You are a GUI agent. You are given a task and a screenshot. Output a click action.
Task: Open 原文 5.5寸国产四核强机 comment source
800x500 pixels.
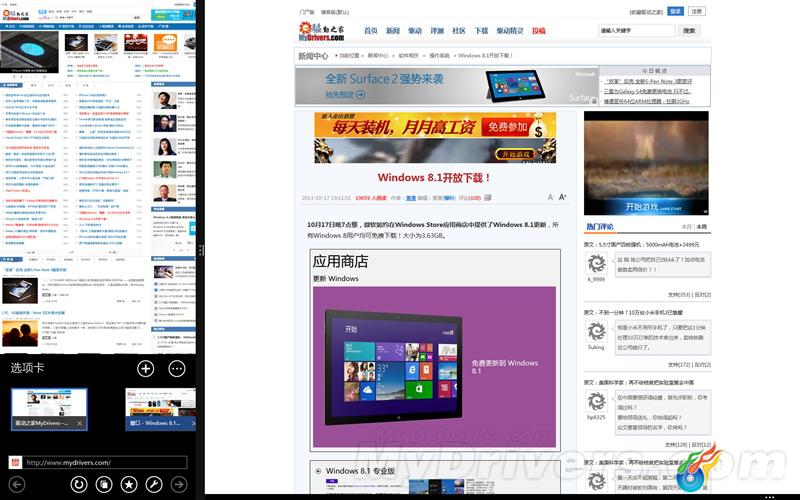642,244
